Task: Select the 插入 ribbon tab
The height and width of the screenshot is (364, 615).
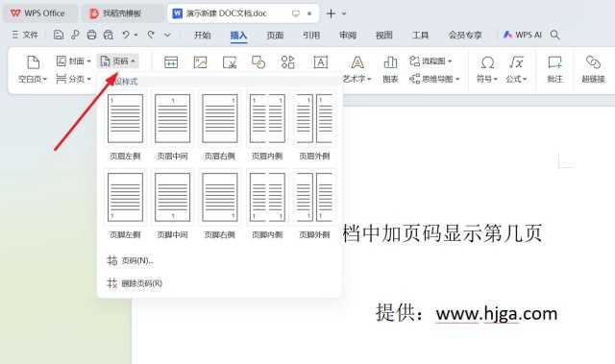Action: coord(238,35)
